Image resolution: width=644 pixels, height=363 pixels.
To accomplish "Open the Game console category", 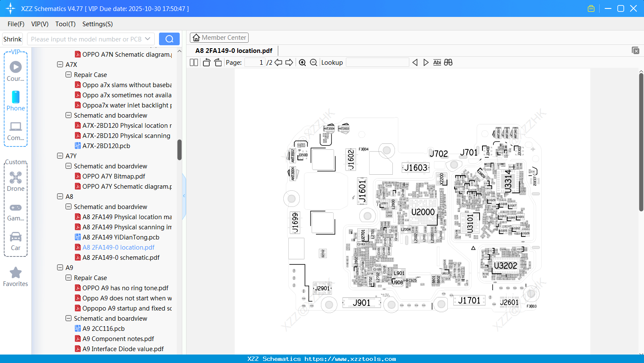I will [x=16, y=212].
